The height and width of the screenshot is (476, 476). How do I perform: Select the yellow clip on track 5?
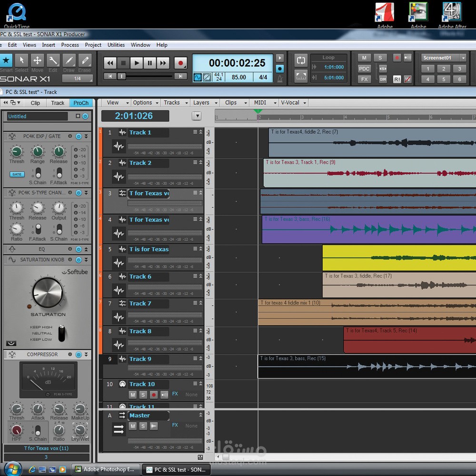tap(399, 258)
